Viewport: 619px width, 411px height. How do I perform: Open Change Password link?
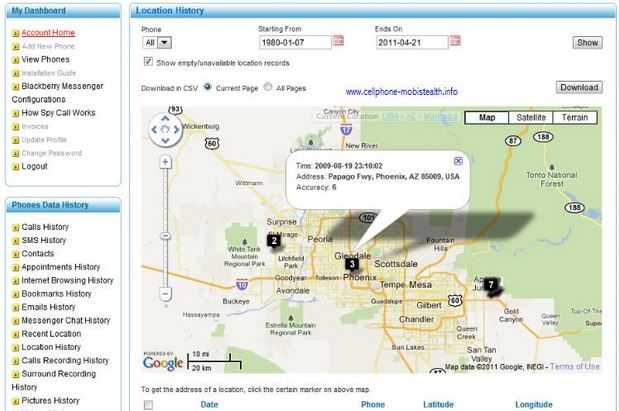[52, 153]
